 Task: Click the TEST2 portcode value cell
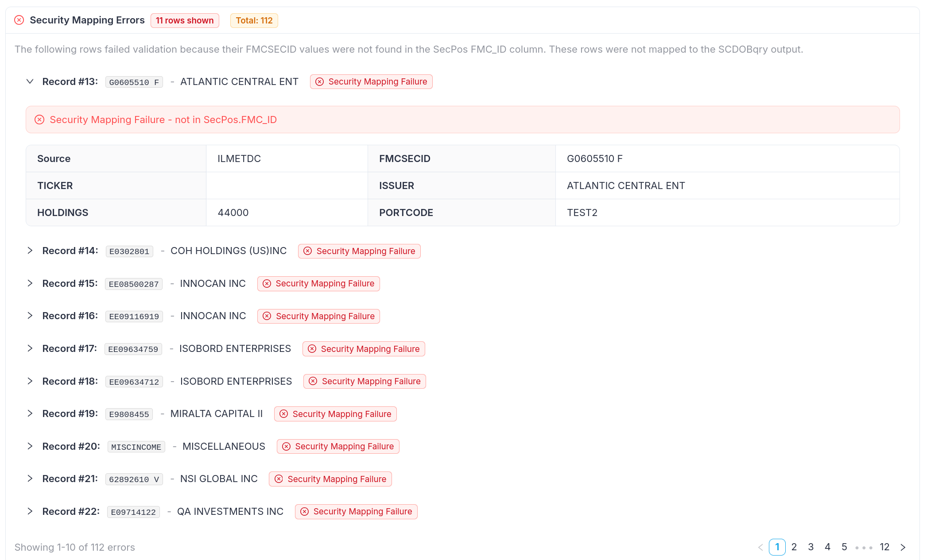tap(727, 212)
